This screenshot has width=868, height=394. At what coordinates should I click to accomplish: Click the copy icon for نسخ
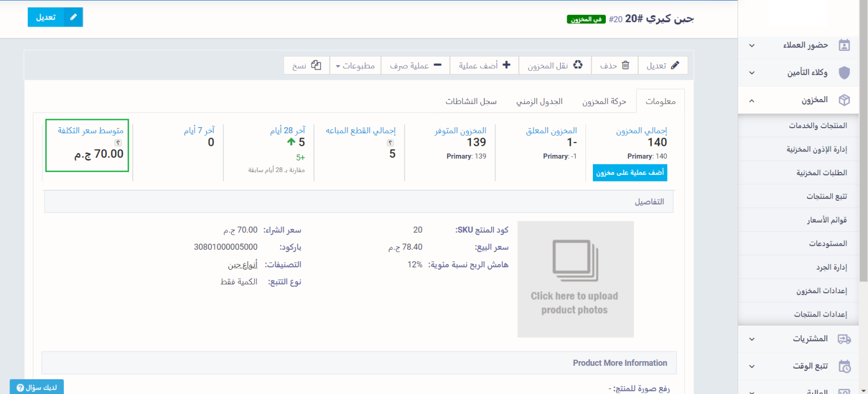pyautogui.click(x=316, y=66)
